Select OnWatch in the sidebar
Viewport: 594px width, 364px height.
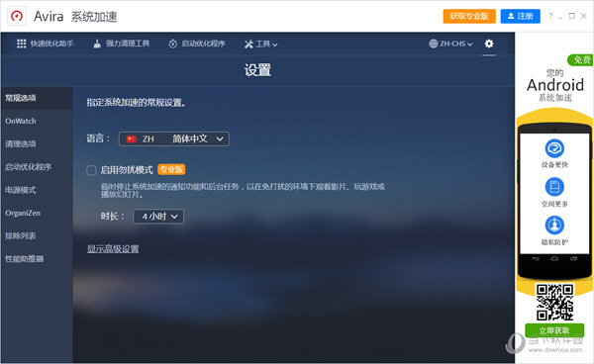[x=37, y=121]
